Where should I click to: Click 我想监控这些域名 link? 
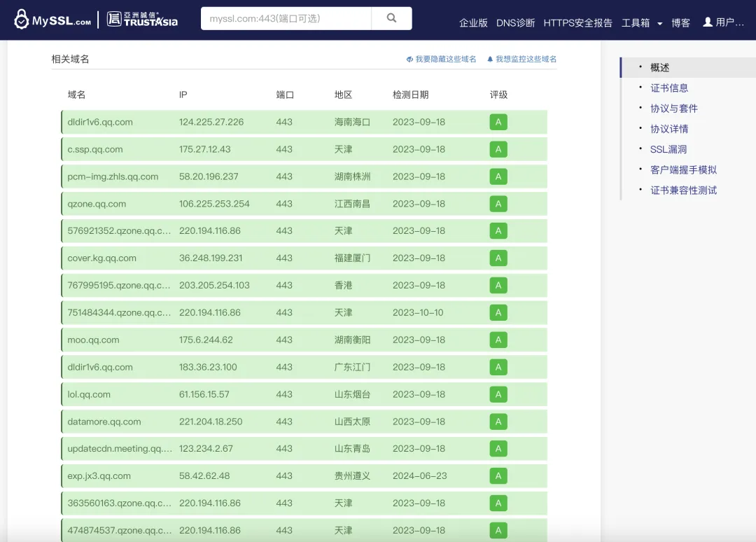[x=521, y=59]
